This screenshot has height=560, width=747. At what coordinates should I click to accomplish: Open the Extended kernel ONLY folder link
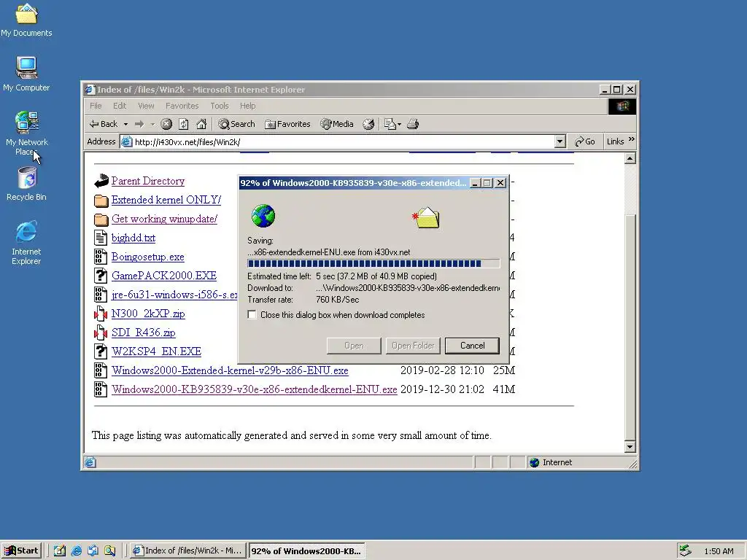166,200
